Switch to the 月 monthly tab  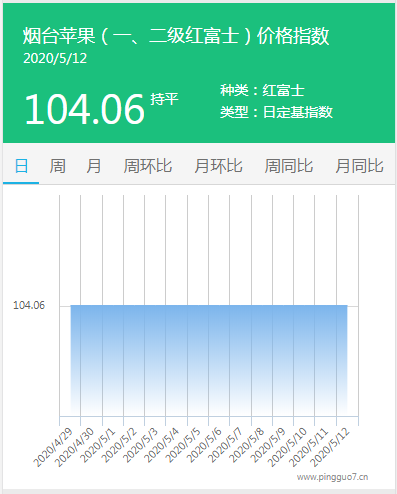click(94, 166)
